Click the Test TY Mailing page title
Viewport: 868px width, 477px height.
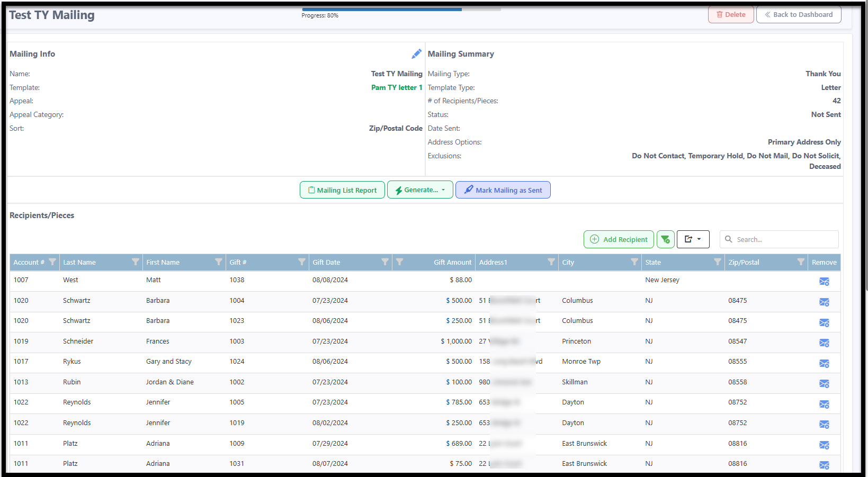click(x=52, y=15)
